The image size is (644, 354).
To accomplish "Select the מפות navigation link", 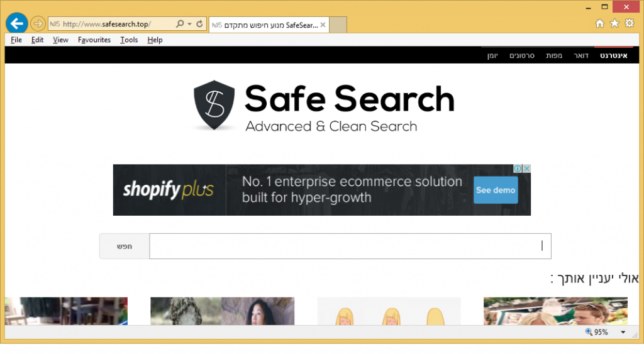I will 553,55.
